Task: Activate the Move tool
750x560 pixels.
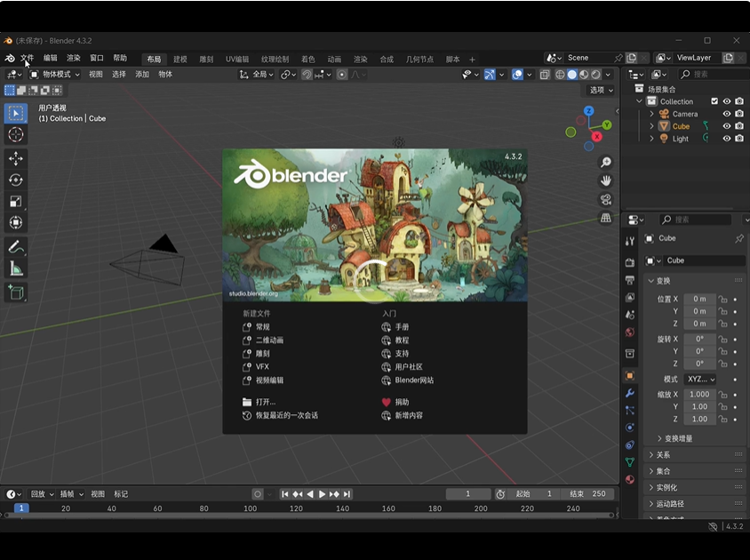Action: click(16, 158)
